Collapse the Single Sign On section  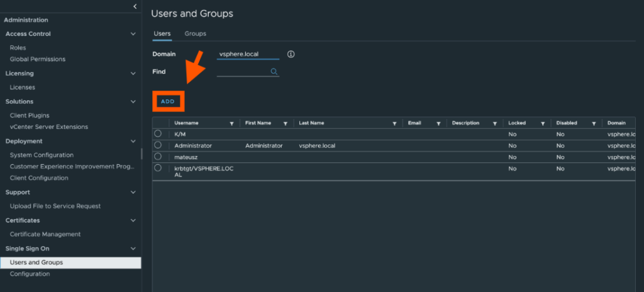coord(133,249)
